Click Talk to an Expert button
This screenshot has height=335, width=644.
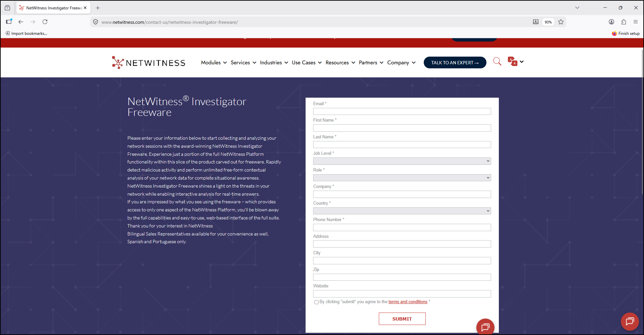pyautogui.click(x=455, y=63)
